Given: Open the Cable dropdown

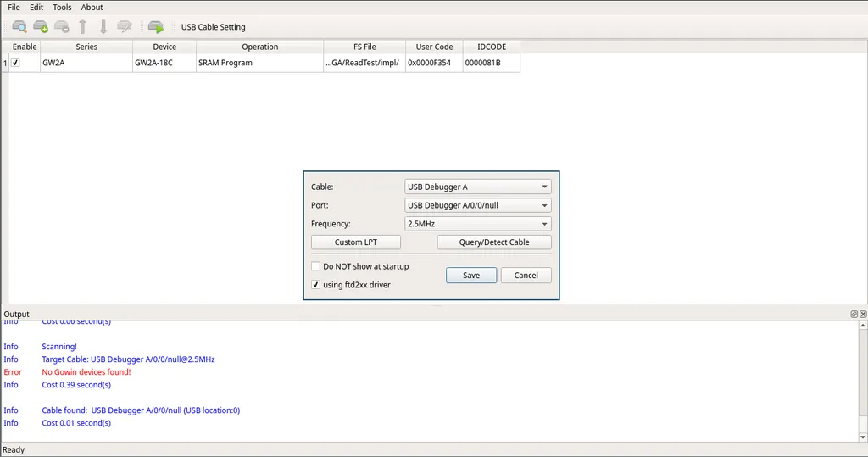Looking at the screenshot, I should click(x=478, y=187).
